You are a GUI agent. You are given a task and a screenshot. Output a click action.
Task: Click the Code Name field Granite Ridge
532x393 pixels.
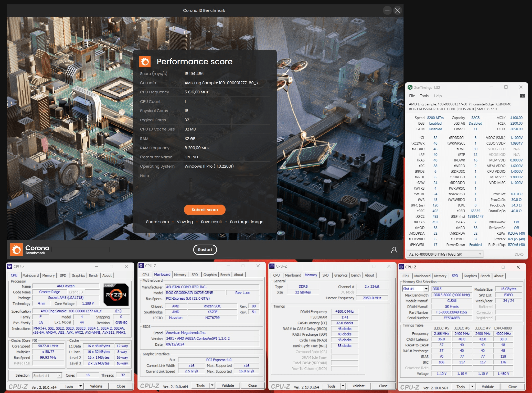[50, 292]
